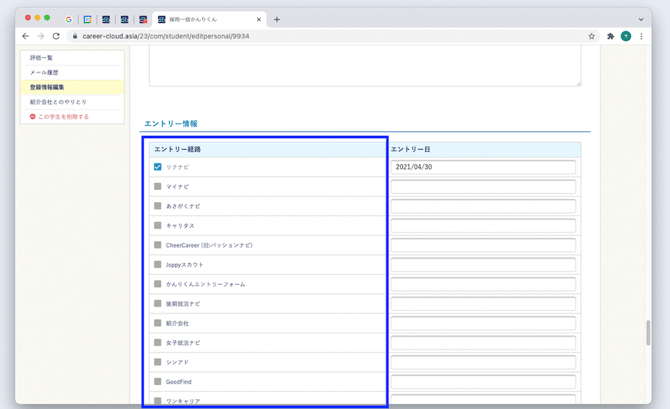
Task: Open the browser extensions puzzle icon
Action: point(610,36)
